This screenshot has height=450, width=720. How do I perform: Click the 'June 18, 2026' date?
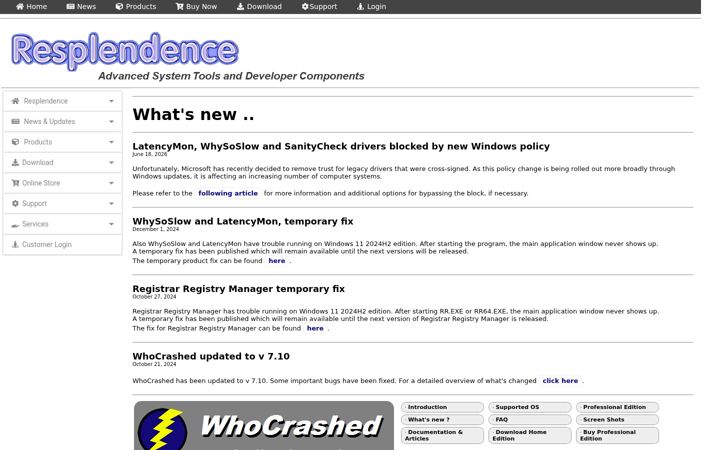[150, 154]
